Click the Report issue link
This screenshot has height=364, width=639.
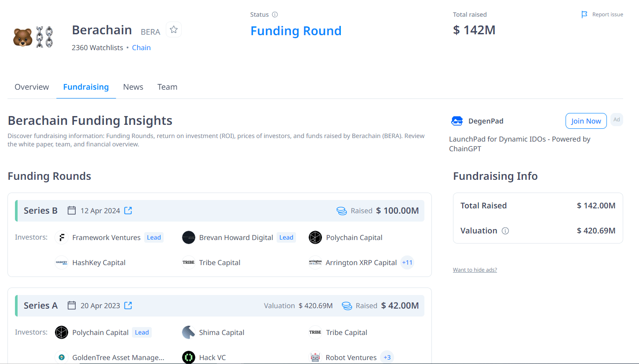(607, 15)
